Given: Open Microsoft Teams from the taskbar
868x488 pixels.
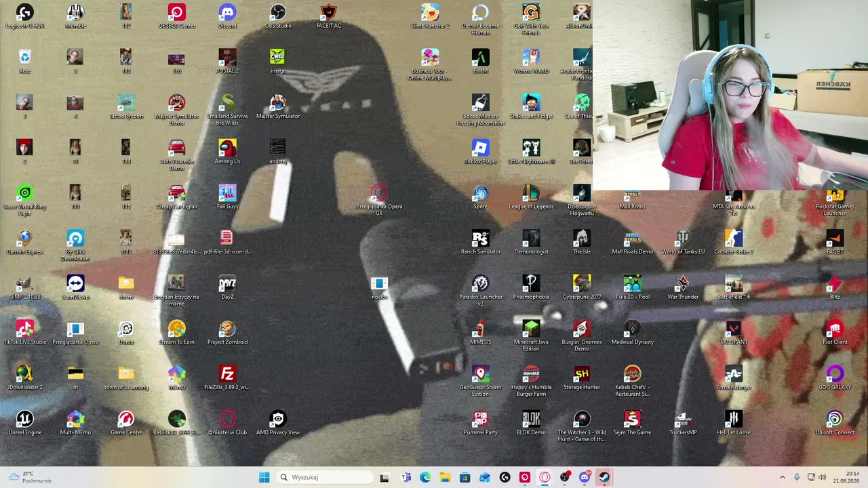Looking at the screenshot, I should [x=406, y=477].
